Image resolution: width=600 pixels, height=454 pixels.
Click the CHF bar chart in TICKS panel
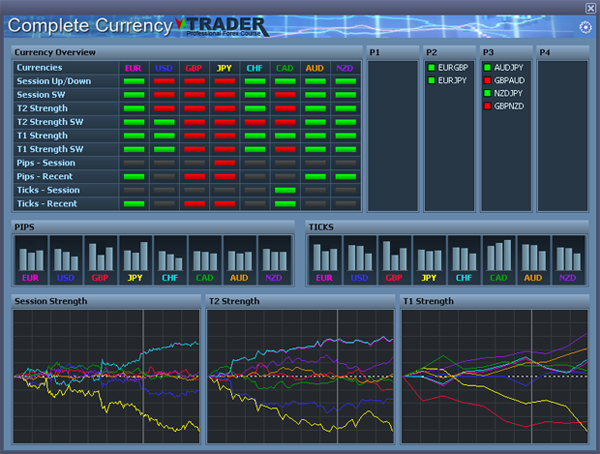point(464,260)
